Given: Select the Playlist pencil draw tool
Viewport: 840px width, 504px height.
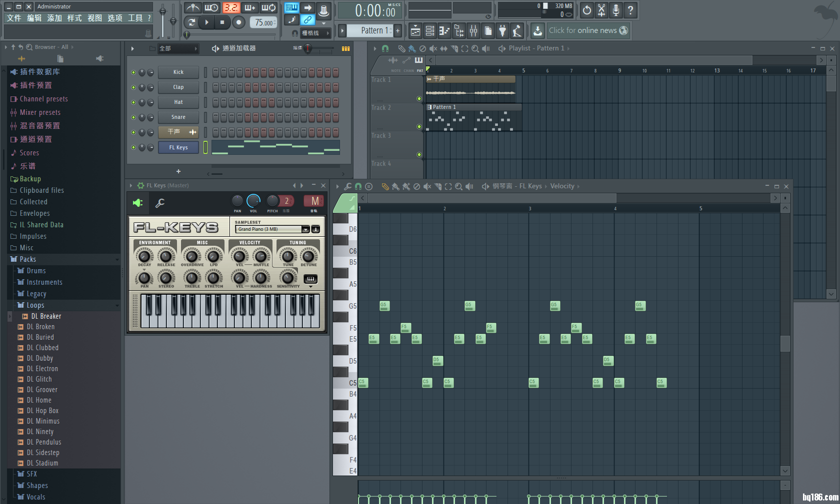Looking at the screenshot, I should [401, 48].
